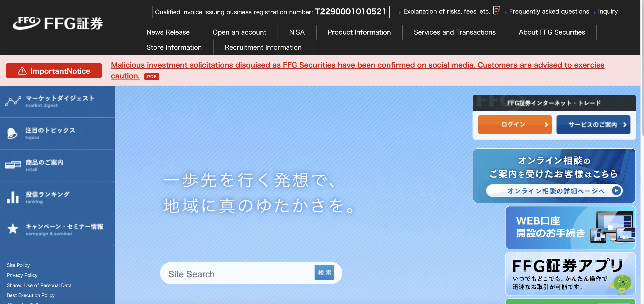This screenshot has width=644, height=304.
Task: Click the market digest chart icon
Action: [13, 101]
